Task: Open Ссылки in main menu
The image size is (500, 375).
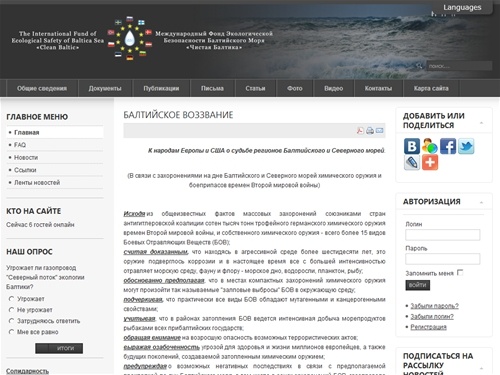Action: coord(55,170)
